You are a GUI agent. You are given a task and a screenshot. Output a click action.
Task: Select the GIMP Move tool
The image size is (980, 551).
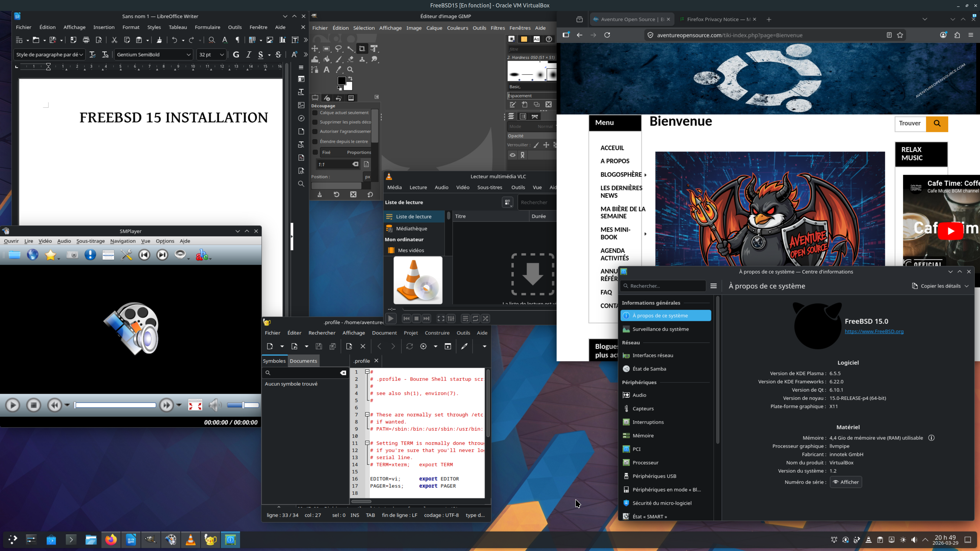[x=315, y=48]
